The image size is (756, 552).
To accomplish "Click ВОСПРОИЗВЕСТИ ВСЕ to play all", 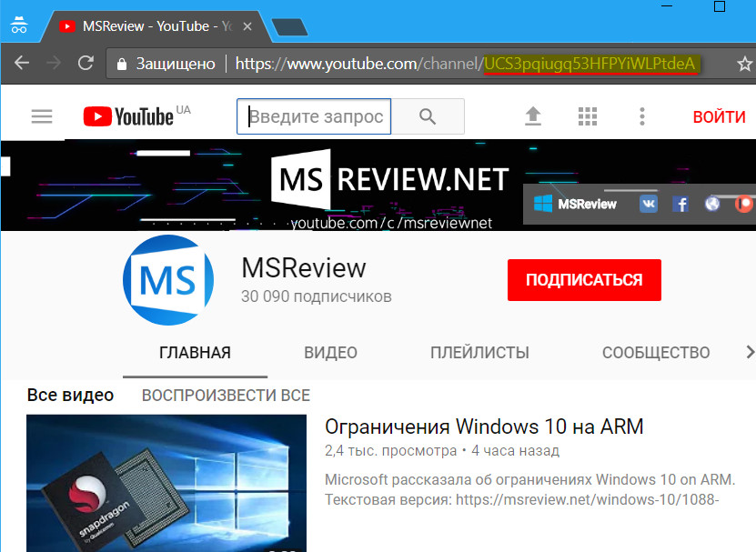I will tap(226, 396).
